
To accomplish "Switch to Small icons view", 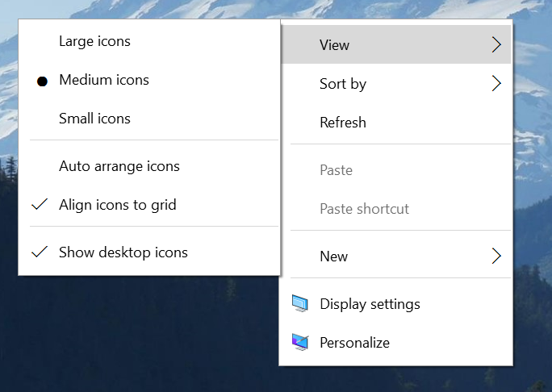I will click(94, 119).
